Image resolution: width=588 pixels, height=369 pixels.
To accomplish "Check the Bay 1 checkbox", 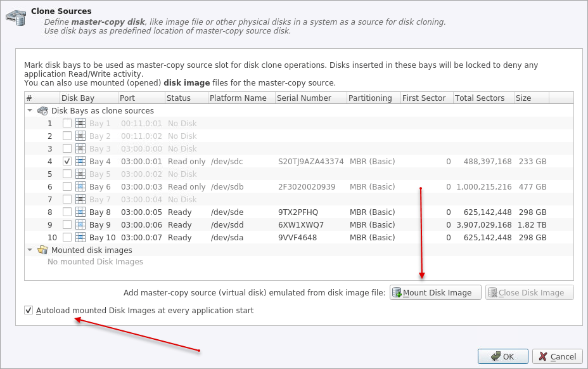I will 67,123.
